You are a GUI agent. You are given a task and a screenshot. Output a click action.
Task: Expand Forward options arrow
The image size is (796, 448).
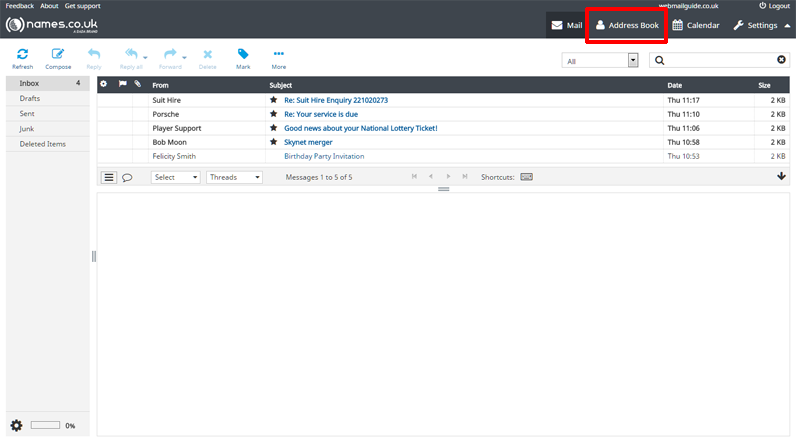[184, 57]
